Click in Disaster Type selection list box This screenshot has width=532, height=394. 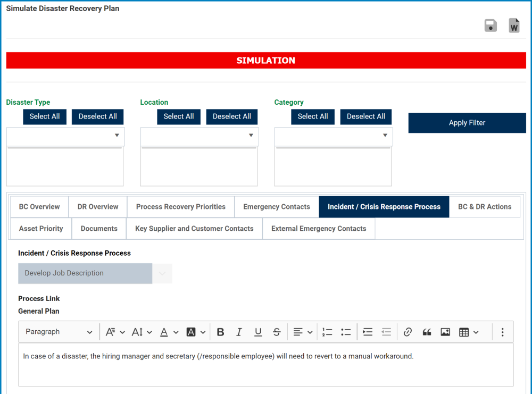[65, 167]
